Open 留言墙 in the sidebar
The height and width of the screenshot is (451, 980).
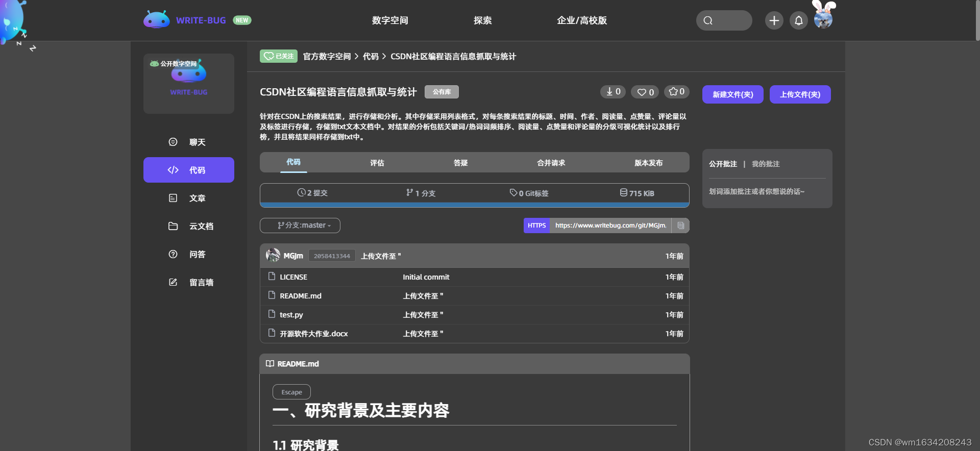pyautogui.click(x=189, y=282)
